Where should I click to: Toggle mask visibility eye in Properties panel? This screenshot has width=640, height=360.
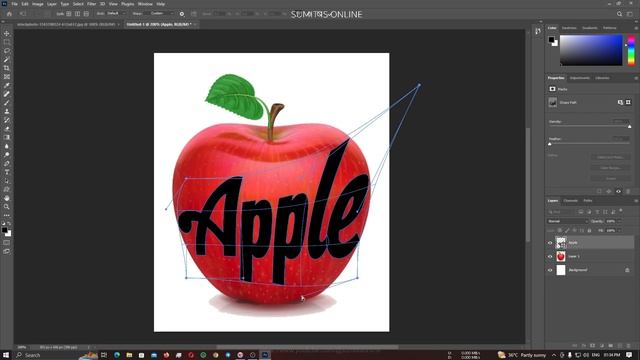point(618,191)
